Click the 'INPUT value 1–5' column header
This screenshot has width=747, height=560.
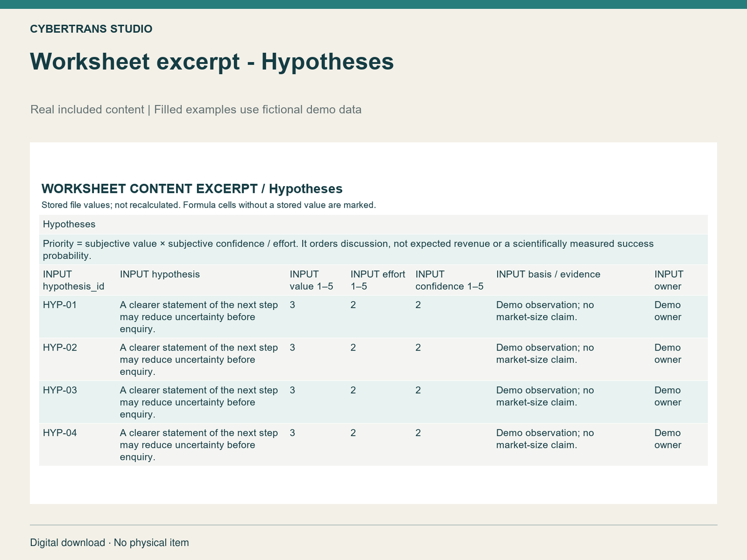click(x=311, y=280)
